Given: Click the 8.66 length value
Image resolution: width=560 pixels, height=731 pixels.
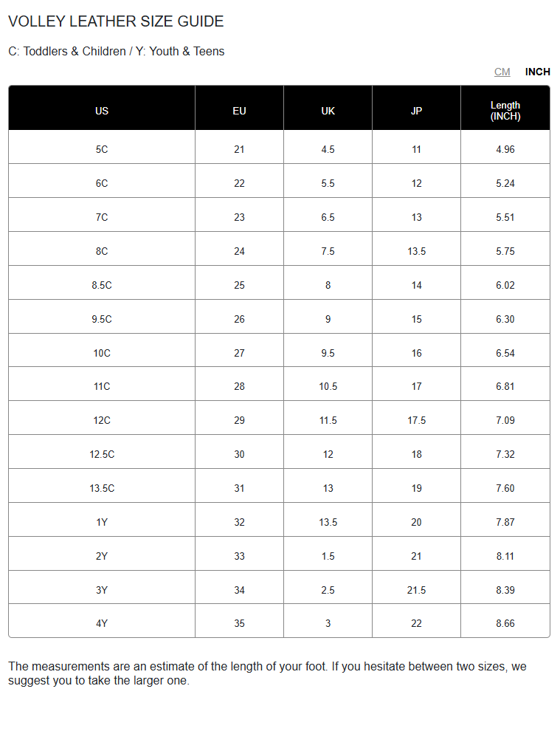Looking at the screenshot, I should [x=505, y=623].
